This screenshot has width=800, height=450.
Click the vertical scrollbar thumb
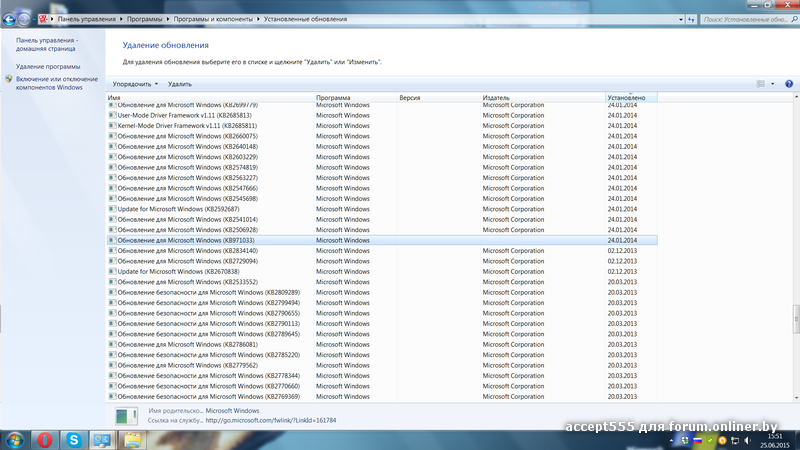pos(796,319)
